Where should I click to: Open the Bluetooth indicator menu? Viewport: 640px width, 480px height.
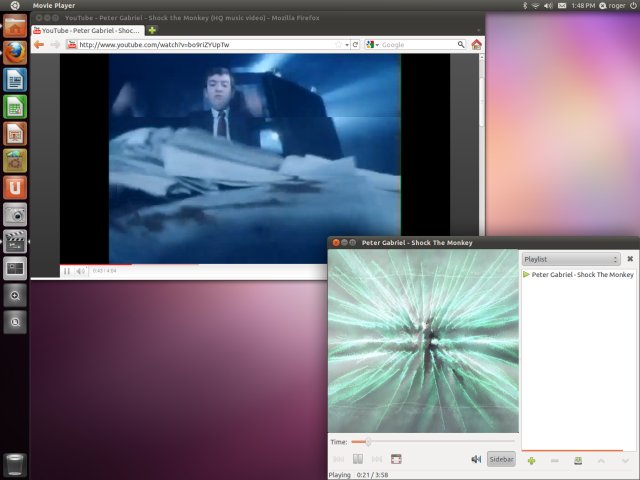[x=525, y=5]
